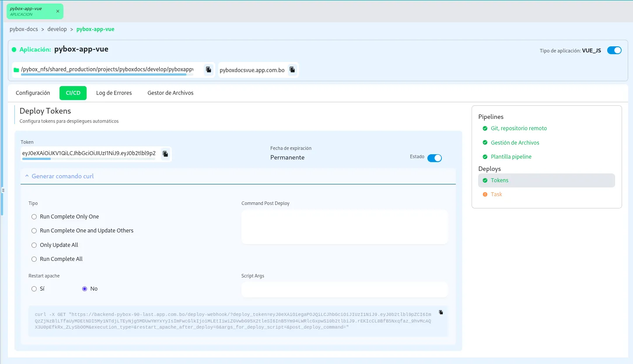Open the Tokens deploy section

pyautogui.click(x=546, y=180)
